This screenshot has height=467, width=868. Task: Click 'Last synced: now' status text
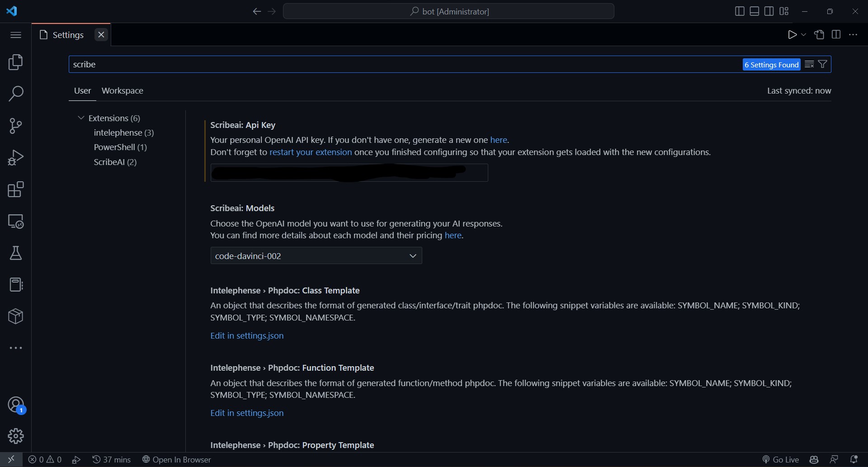tap(799, 91)
